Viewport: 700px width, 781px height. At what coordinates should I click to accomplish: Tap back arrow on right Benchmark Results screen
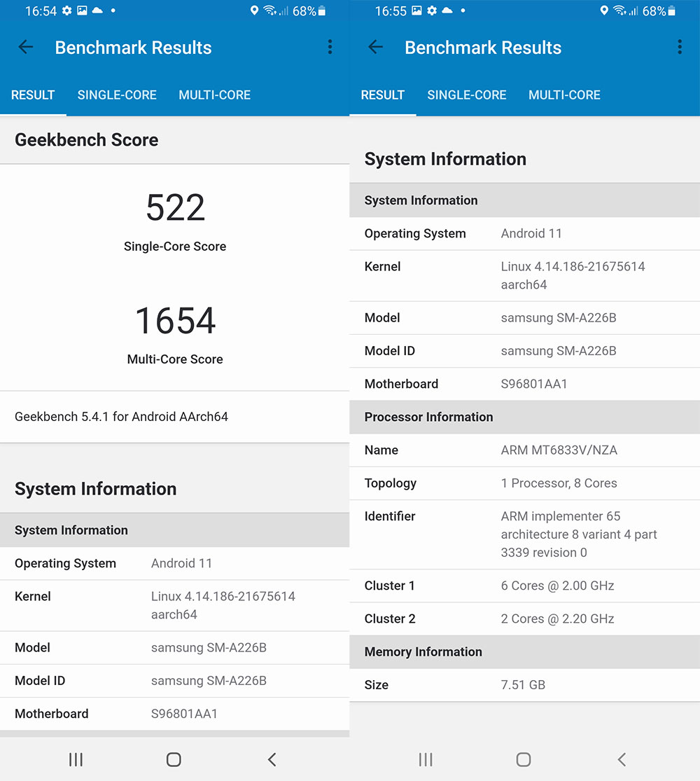pos(376,48)
